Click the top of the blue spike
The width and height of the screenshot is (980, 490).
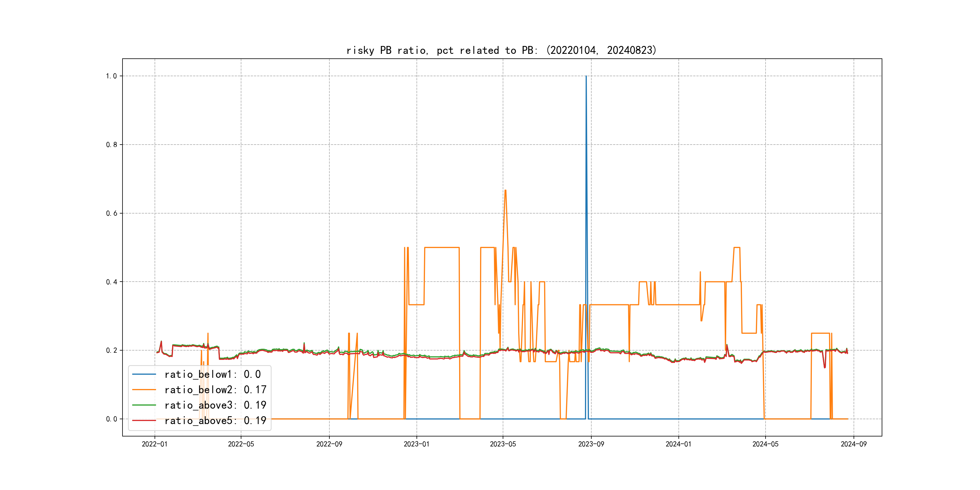[x=586, y=77]
